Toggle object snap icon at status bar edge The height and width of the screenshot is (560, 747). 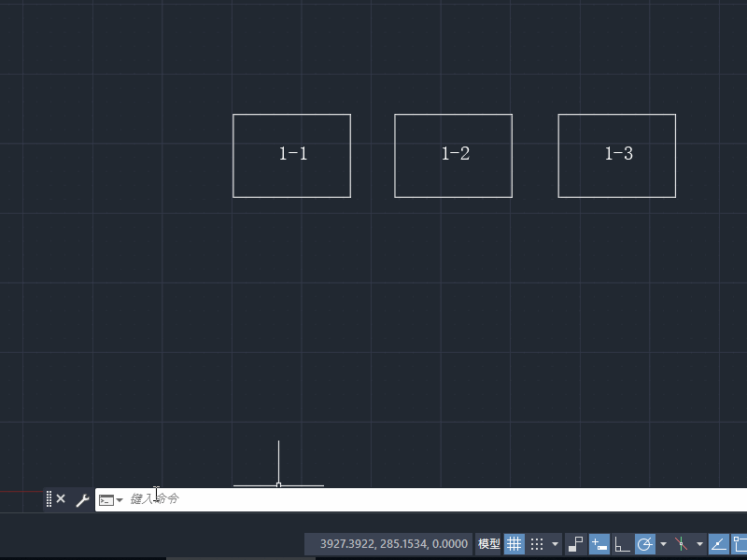coord(740,544)
